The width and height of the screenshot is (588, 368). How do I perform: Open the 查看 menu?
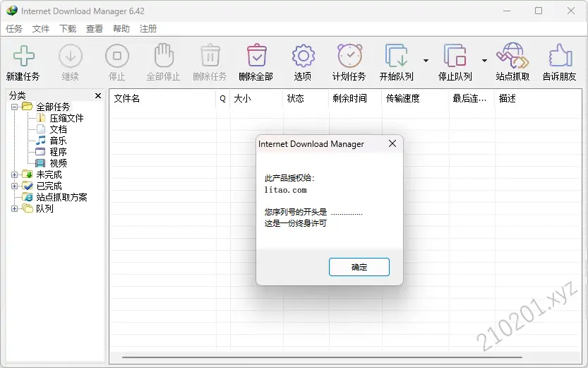[x=95, y=29]
